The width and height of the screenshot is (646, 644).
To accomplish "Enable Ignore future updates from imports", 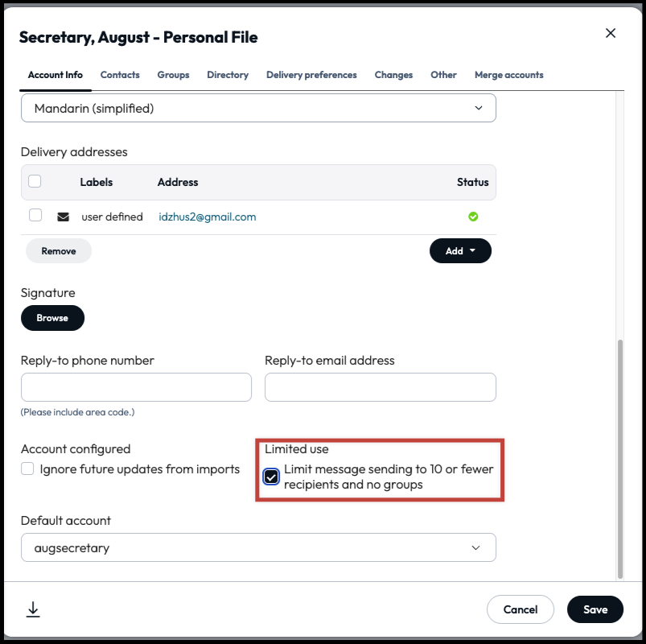I will [28, 469].
